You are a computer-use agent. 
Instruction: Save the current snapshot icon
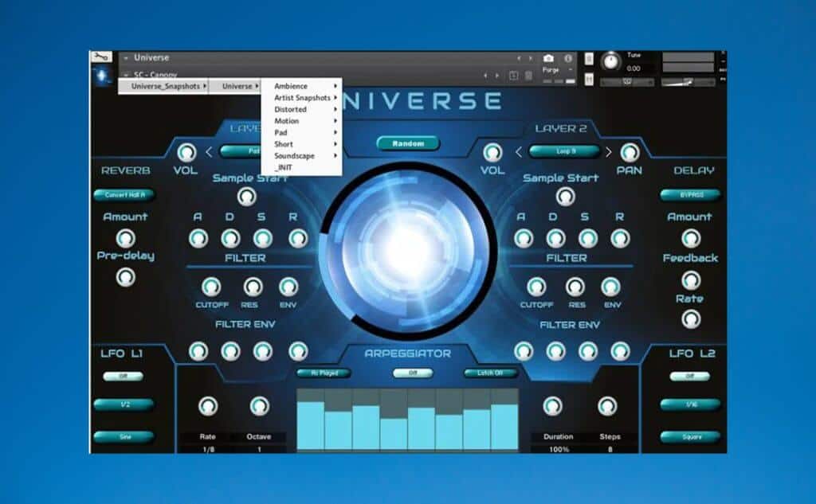(514, 76)
